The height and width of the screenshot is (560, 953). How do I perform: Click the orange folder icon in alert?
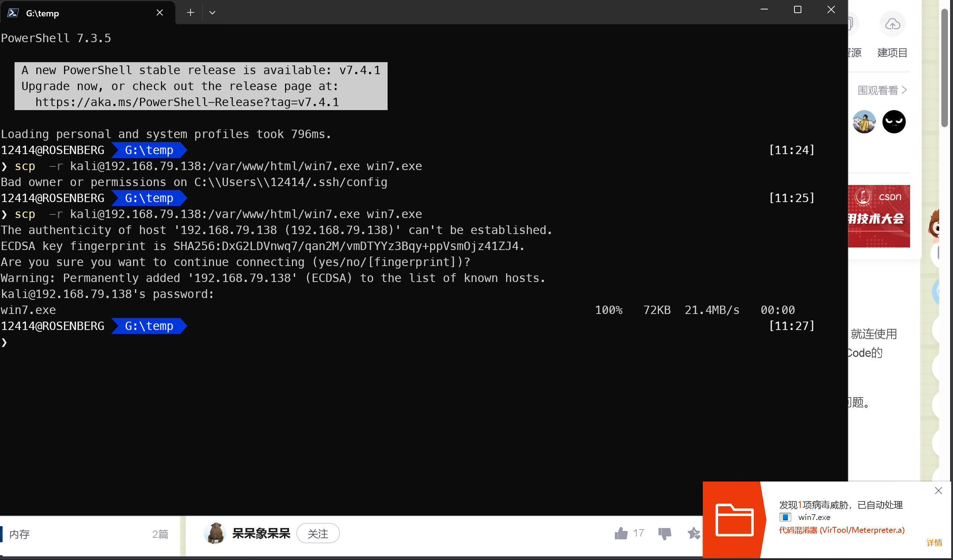tap(734, 520)
